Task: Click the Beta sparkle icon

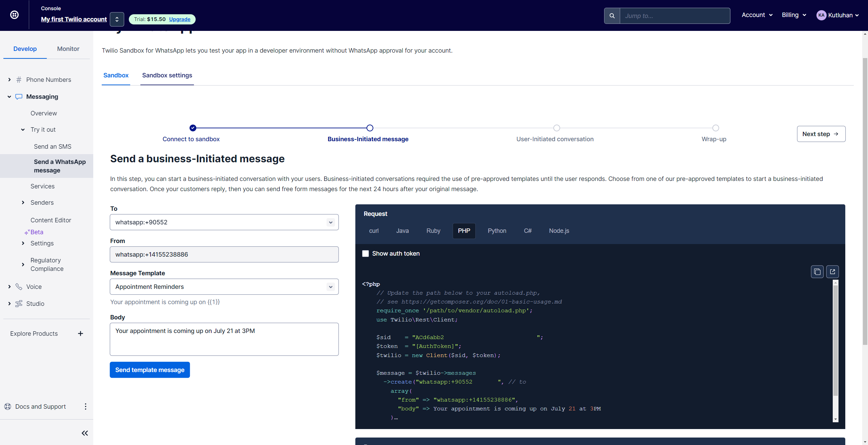Action: 27,232
